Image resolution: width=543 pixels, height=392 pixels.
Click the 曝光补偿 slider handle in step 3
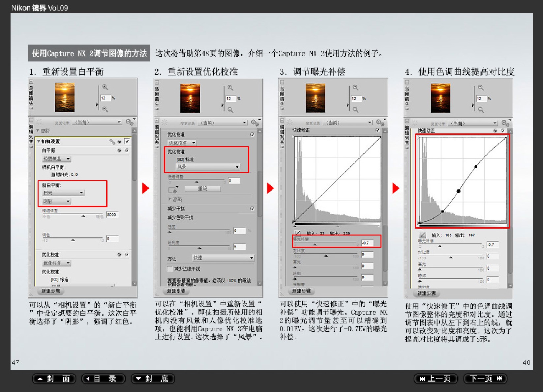point(315,244)
